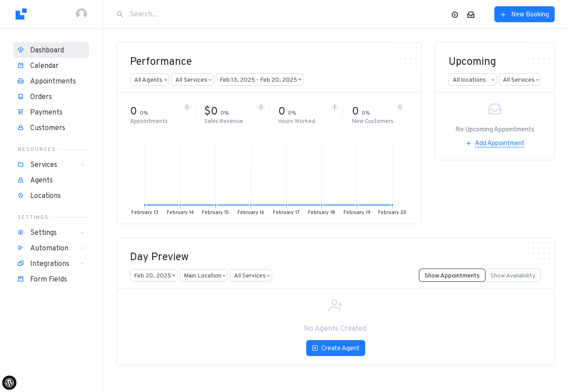Open the activity clock icon

[455, 15]
